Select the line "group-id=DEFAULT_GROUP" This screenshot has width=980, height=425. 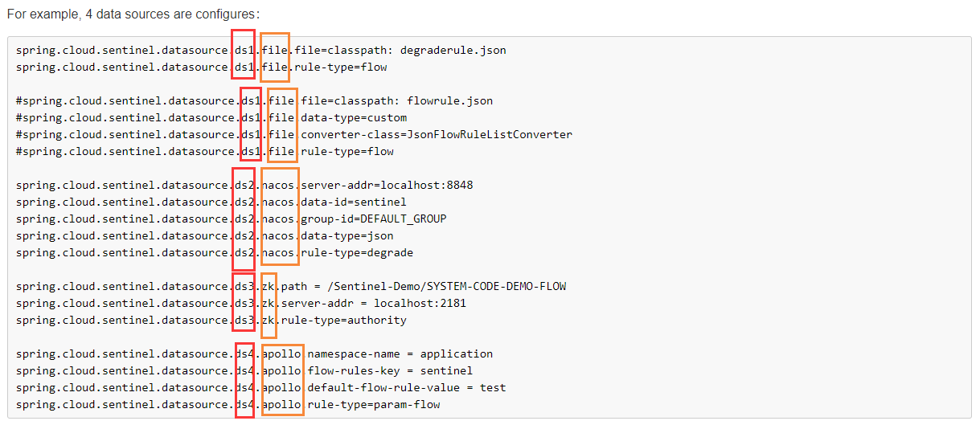point(231,219)
